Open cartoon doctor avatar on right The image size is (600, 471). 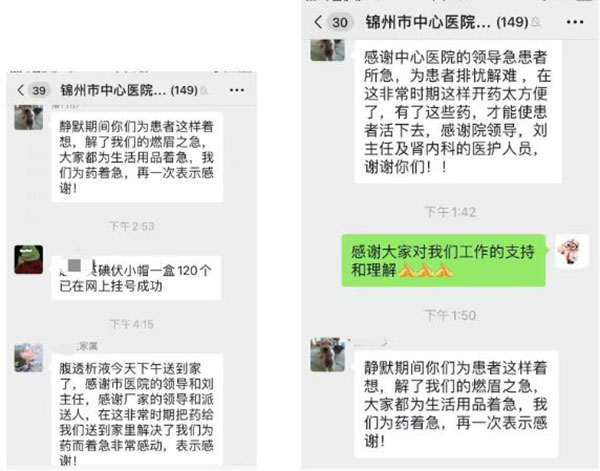[x=572, y=251]
